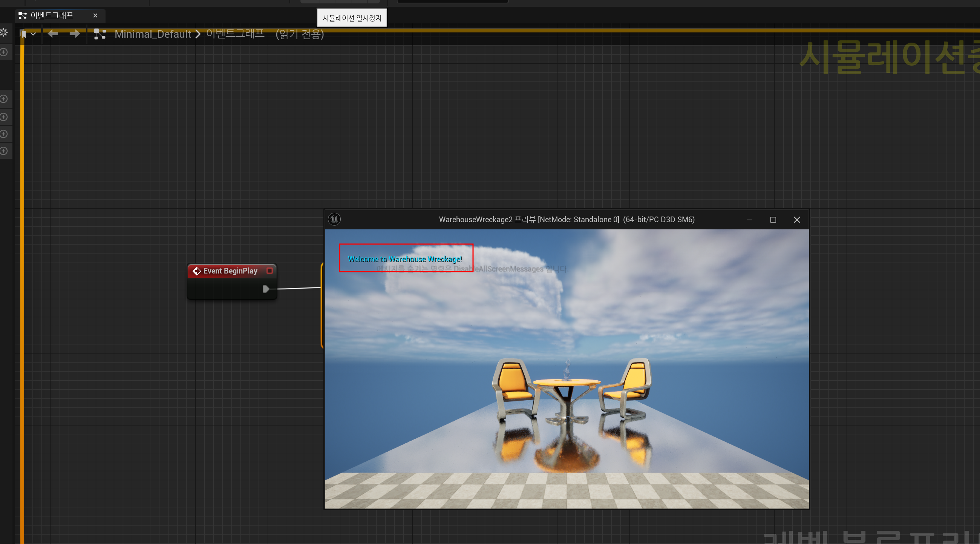The height and width of the screenshot is (544, 980).
Task: Maximize the WarehouseWreckage2 preview window
Action: [773, 220]
